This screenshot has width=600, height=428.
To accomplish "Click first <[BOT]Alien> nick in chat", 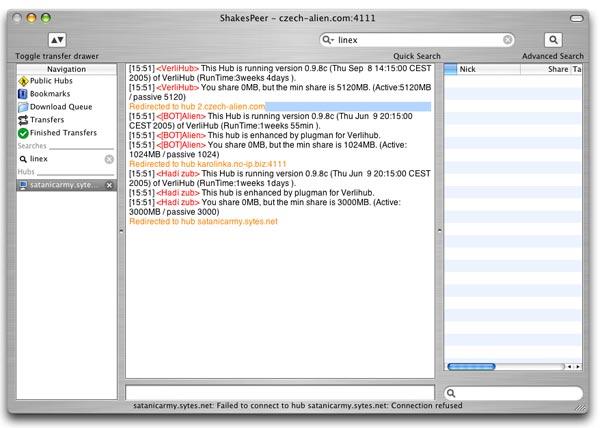I will click(x=181, y=116).
